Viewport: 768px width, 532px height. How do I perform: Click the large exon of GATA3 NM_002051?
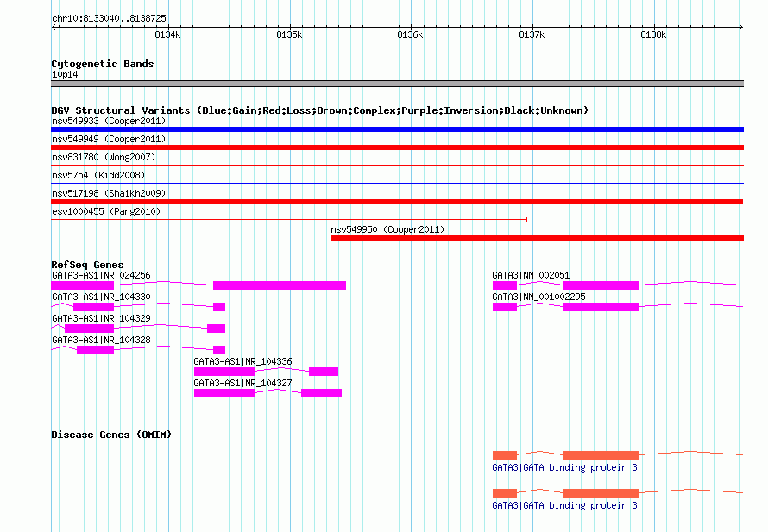(x=601, y=285)
